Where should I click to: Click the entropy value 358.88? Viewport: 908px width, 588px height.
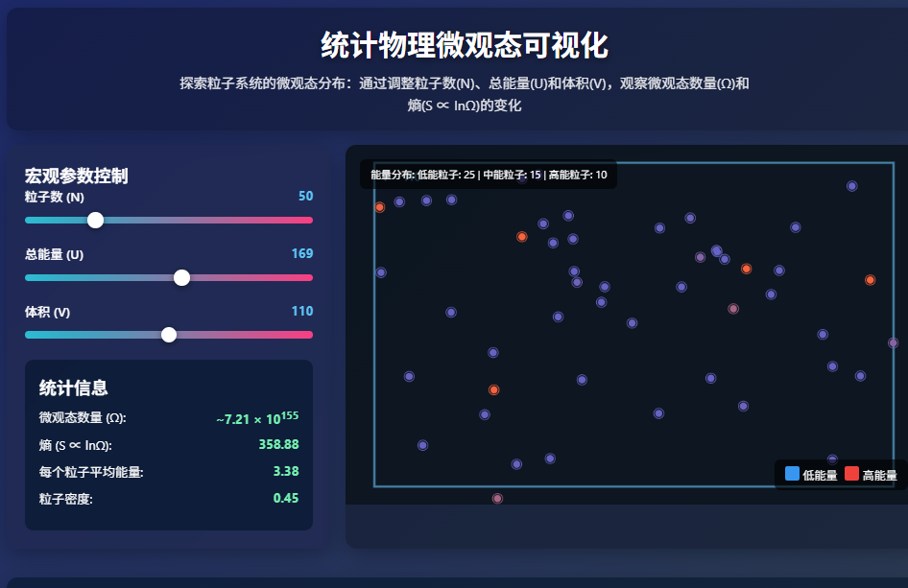coord(278,445)
